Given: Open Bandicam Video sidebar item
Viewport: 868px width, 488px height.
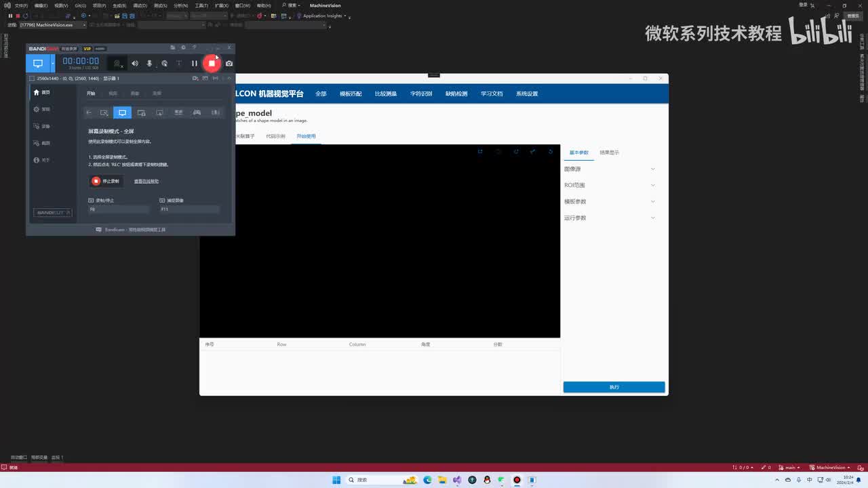Looking at the screenshot, I should (42, 126).
